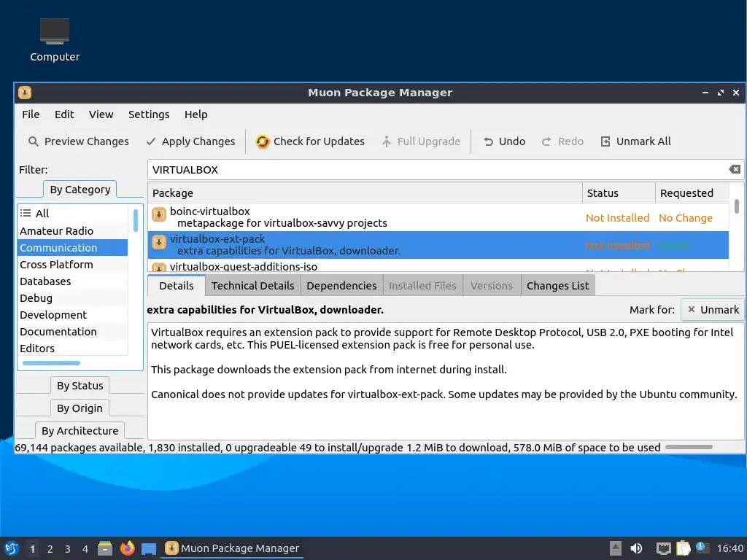Click the Muon app icon in title bar
This screenshot has height=560, width=747.
point(25,93)
